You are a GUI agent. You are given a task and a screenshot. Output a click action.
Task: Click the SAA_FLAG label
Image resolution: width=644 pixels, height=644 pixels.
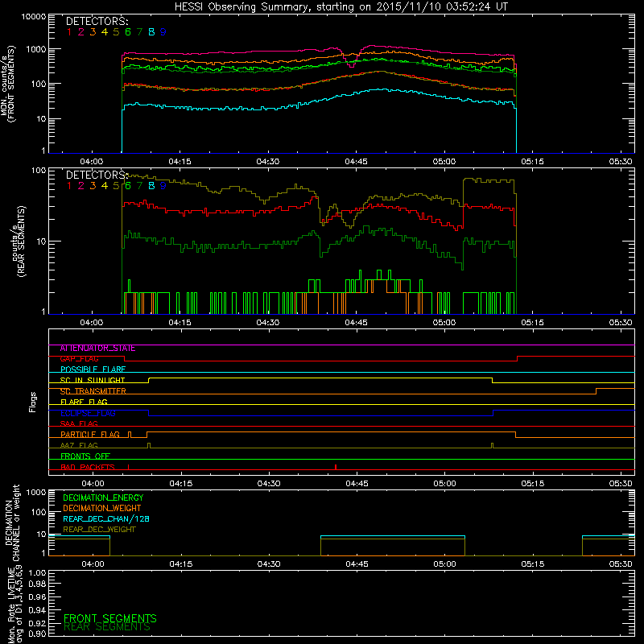[x=79, y=424]
